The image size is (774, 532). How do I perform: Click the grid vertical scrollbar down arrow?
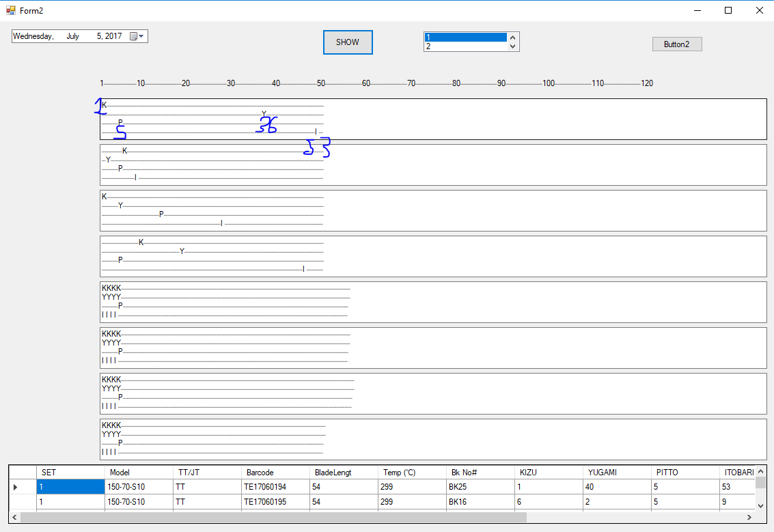pos(760,506)
